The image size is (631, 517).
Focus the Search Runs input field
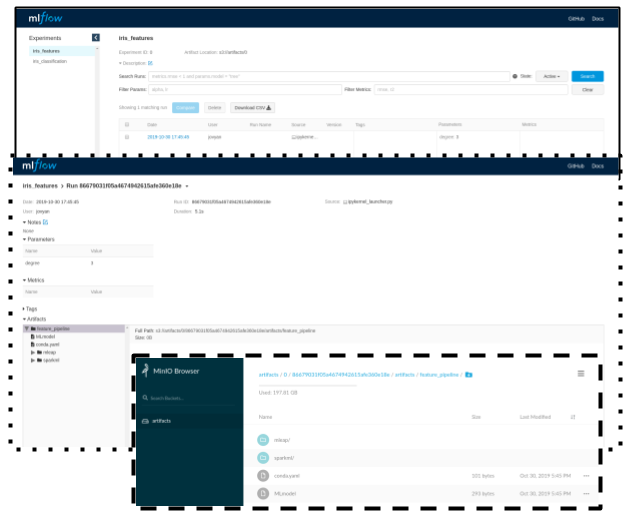(x=329, y=76)
